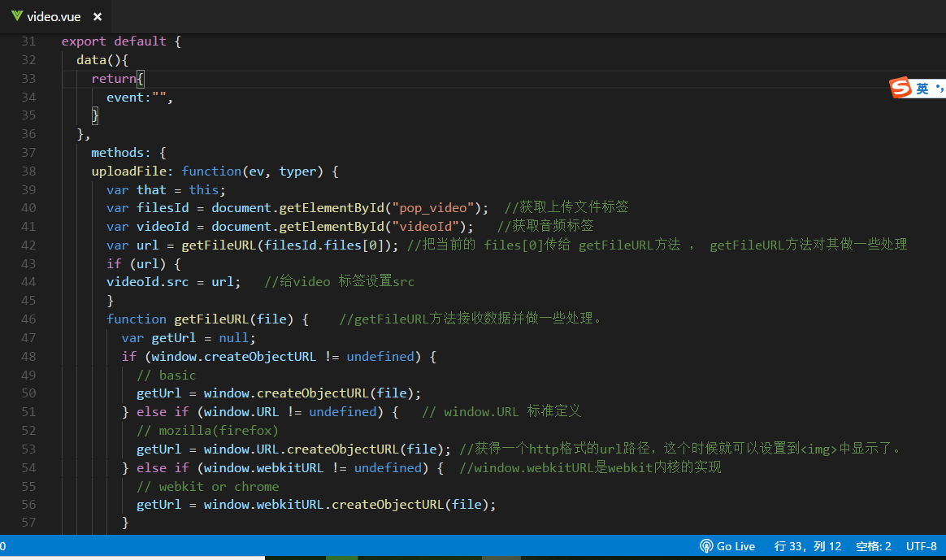Click line number 38 in the gutter

point(28,171)
